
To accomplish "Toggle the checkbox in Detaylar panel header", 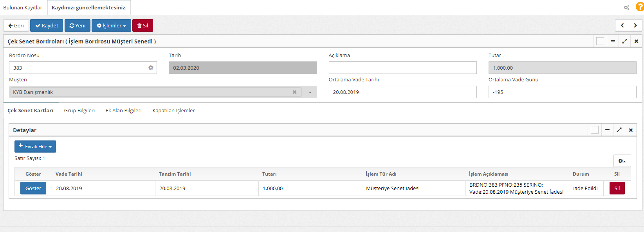I will 594,130.
